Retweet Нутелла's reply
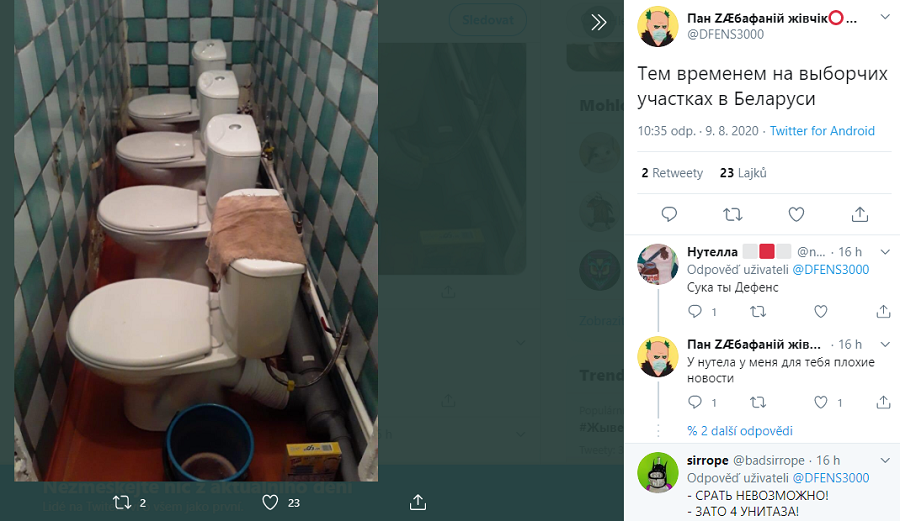Screen dimensions: 900x521 [x=758, y=312]
